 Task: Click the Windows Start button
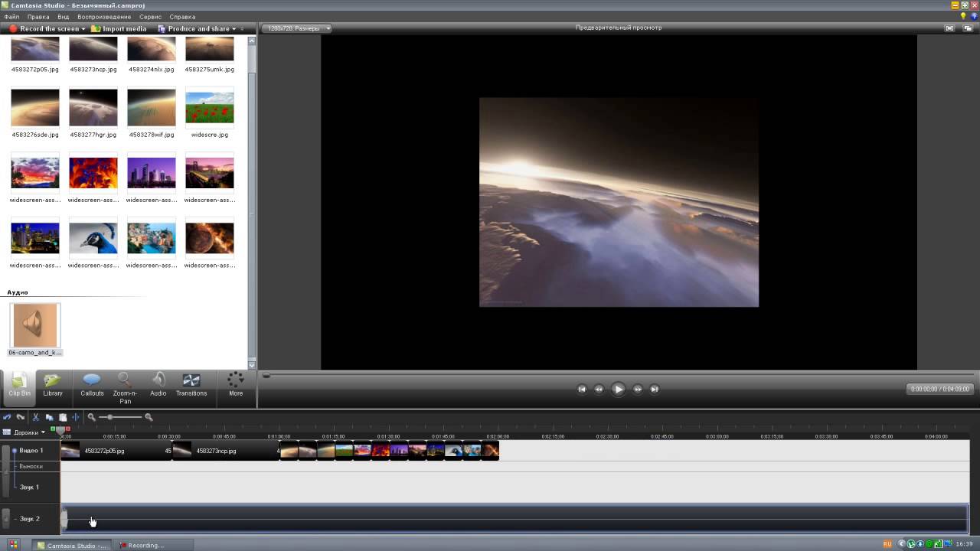tap(13, 545)
